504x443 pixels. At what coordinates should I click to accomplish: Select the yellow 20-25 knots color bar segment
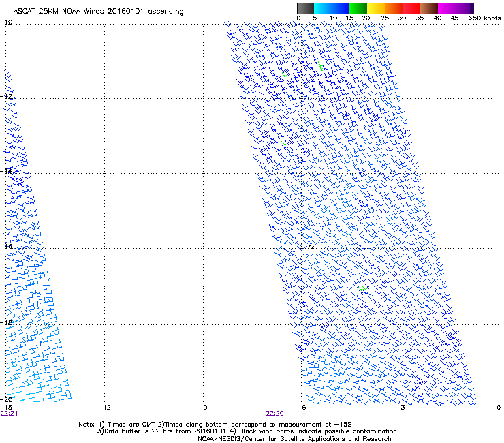[376, 8]
